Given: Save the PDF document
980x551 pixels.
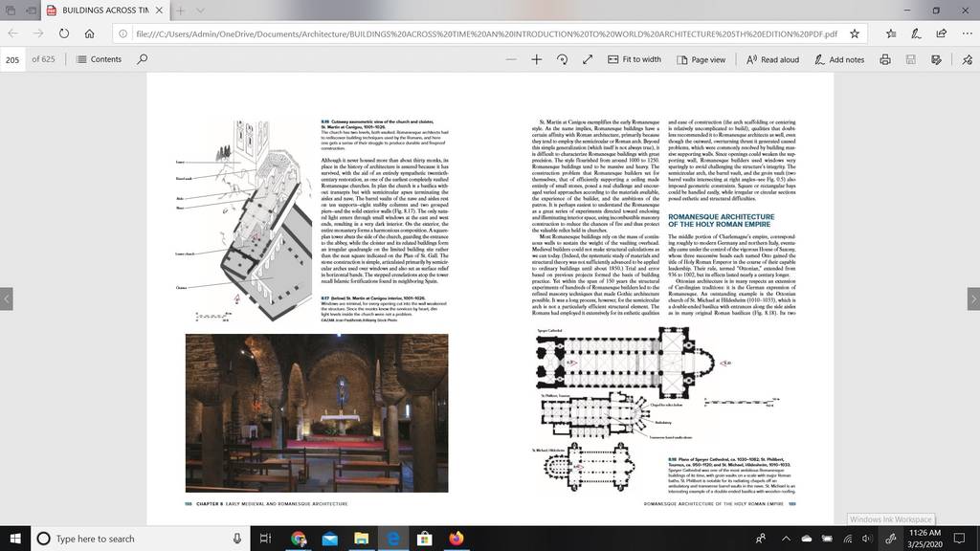Looking at the screenshot, I should 911,59.
